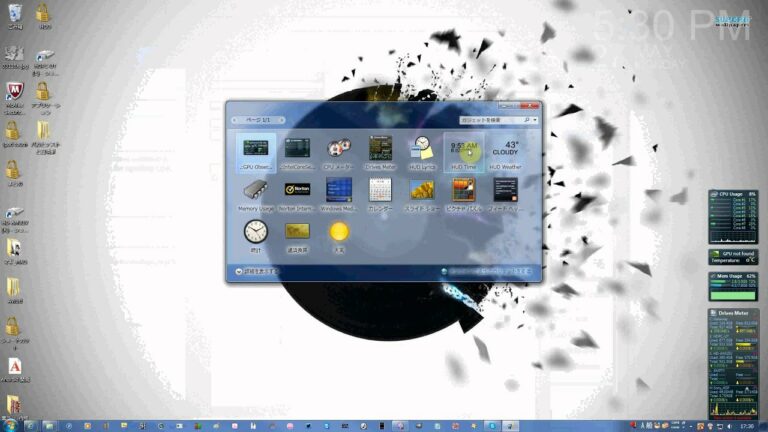This screenshot has height=432, width=768.
Task: Select the HUD Weather gadget
Action: pyautogui.click(x=506, y=150)
